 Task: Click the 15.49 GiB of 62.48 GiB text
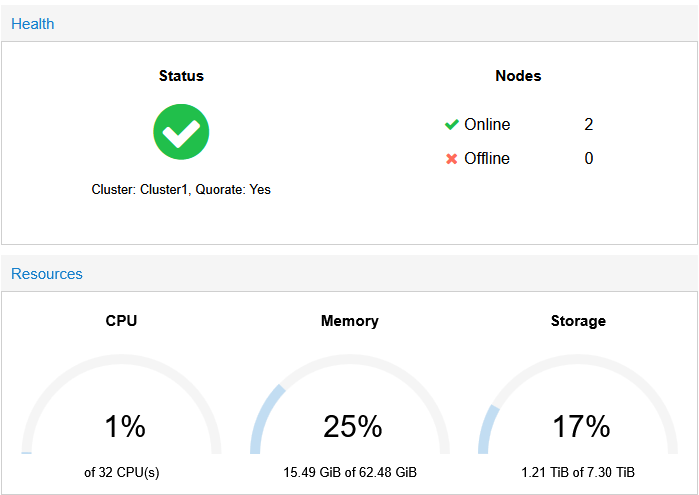point(350,472)
